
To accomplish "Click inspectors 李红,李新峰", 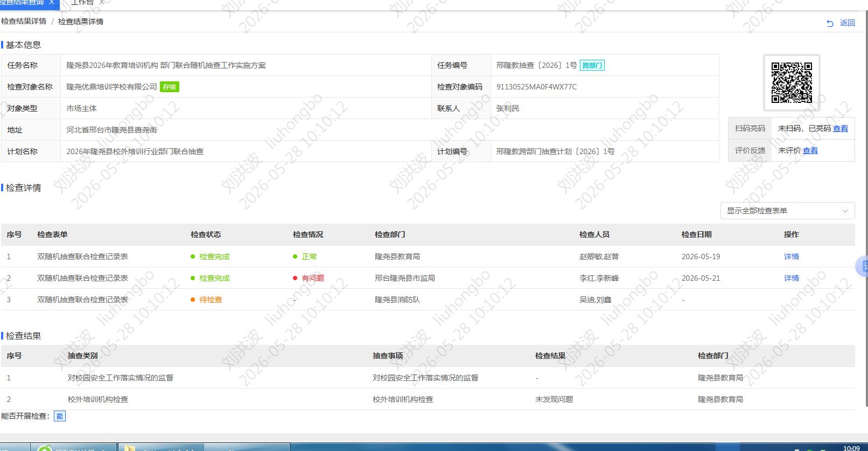I will click(x=599, y=278).
